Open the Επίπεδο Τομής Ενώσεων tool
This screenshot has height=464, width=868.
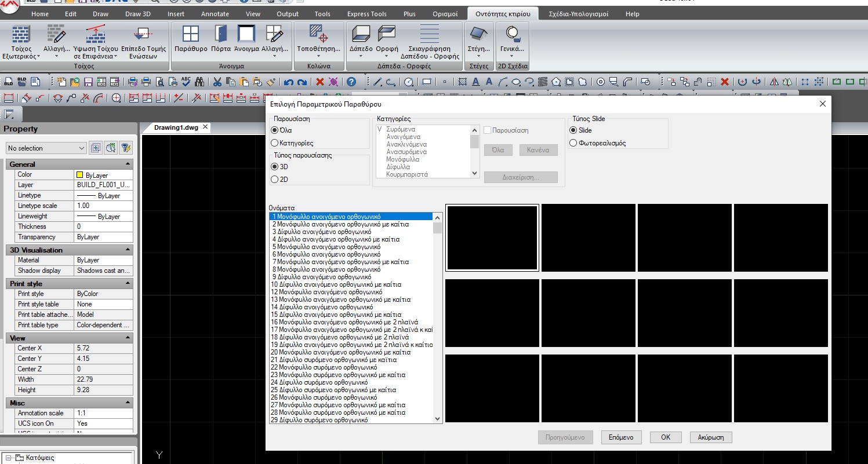(144, 35)
